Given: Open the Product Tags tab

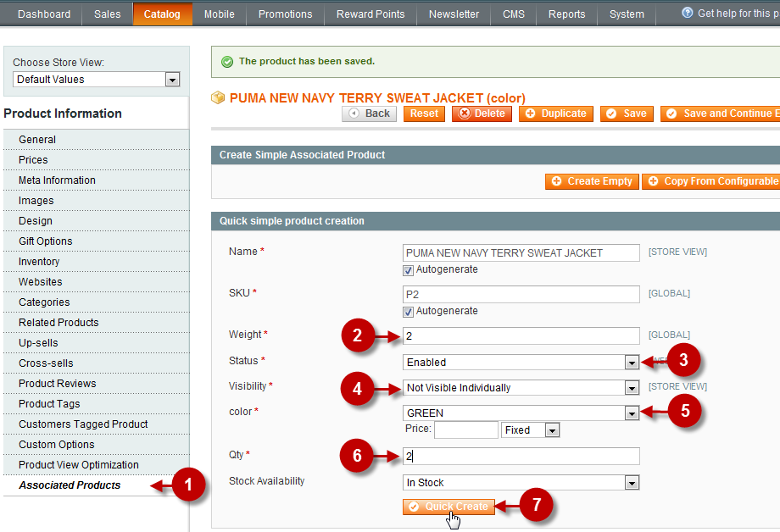Looking at the screenshot, I should [x=97, y=404].
